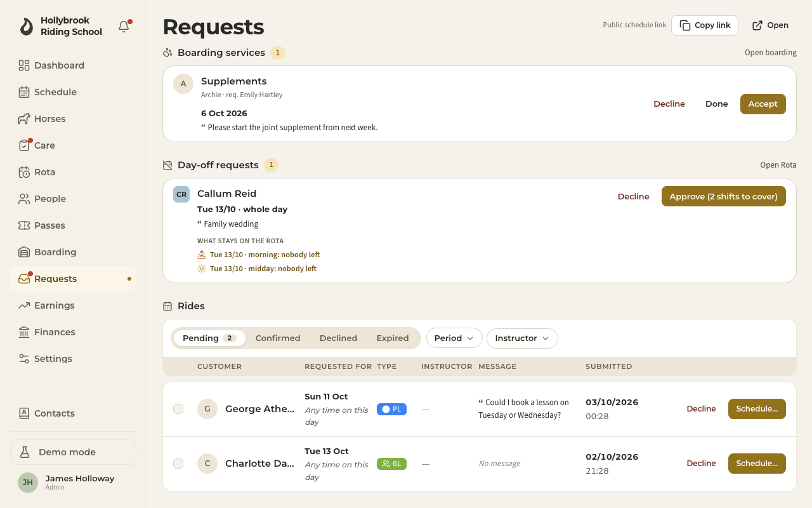Click the Dashboard grid icon
Image resolution: width=812 pixels, height=508 pixels.
click(24, 65)
